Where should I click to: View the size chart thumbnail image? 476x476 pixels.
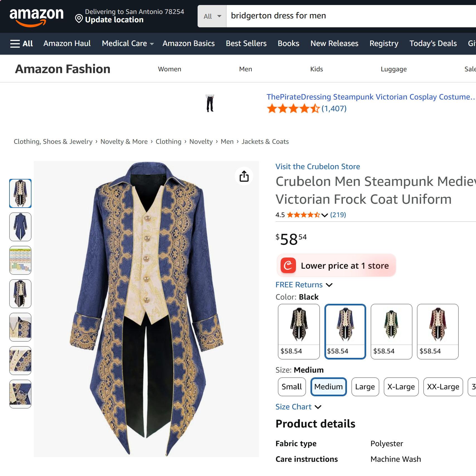tap(20, 260)
